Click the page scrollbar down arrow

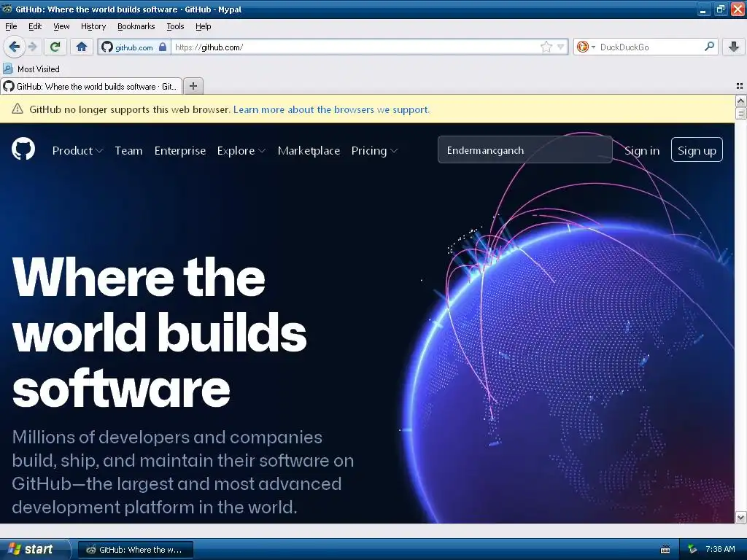point(740,517)
